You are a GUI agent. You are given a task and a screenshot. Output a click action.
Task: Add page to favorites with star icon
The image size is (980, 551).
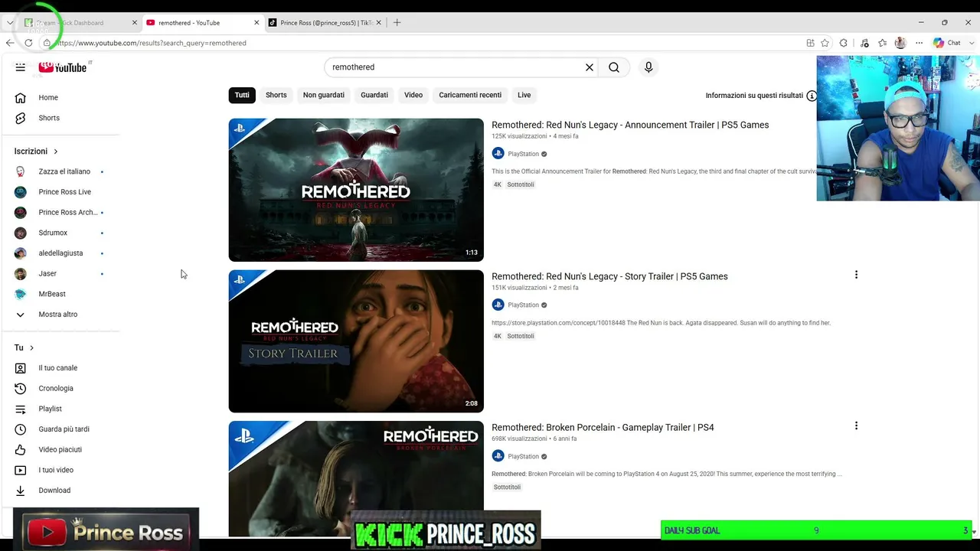click(825, 43)
